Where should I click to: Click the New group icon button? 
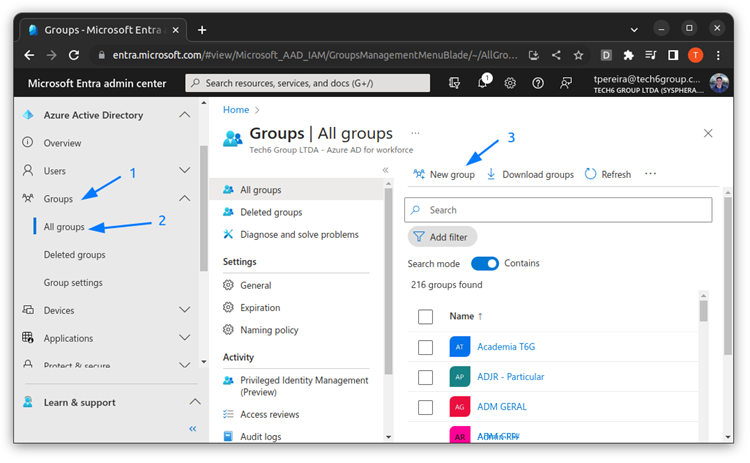click(420, 174)
